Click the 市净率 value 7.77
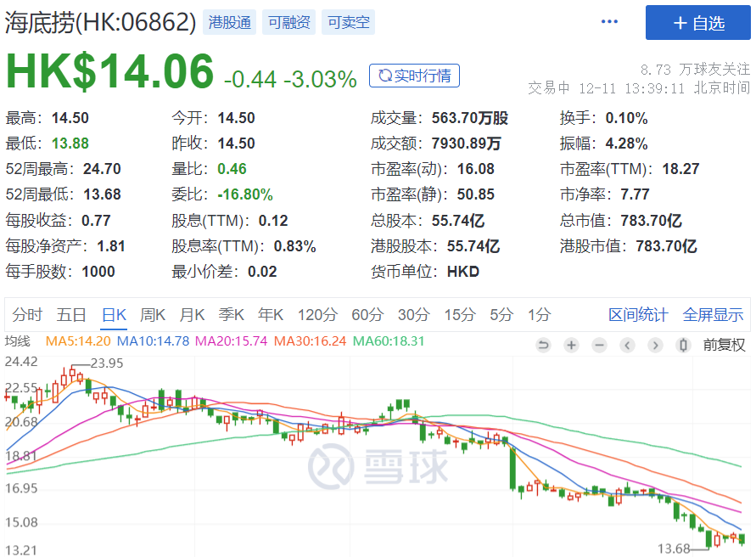Screen dimensions: 756x557 [x=635, y=194]
